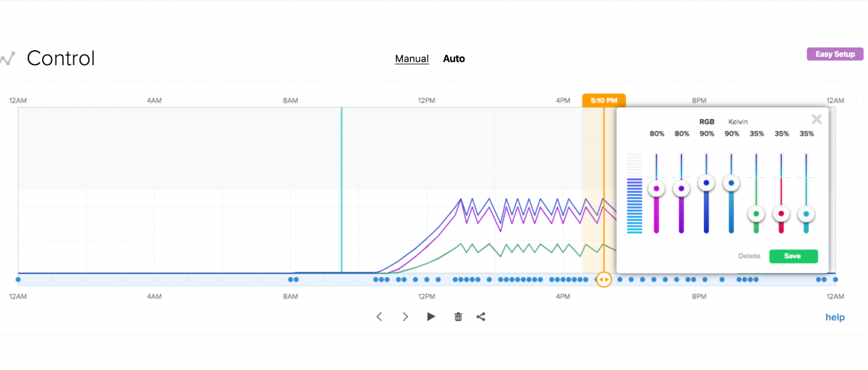Click the trash delete icon
This screenshot has width=868, height=370.
click(x=458, y=316)
